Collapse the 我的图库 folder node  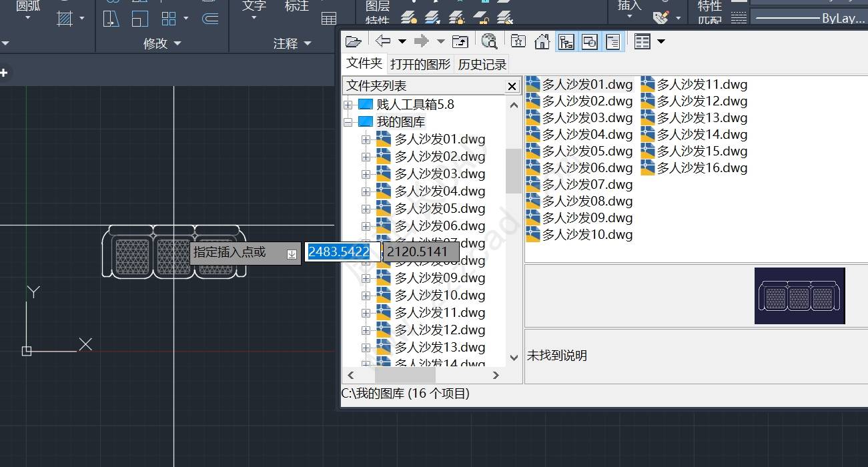coord(348,122)
